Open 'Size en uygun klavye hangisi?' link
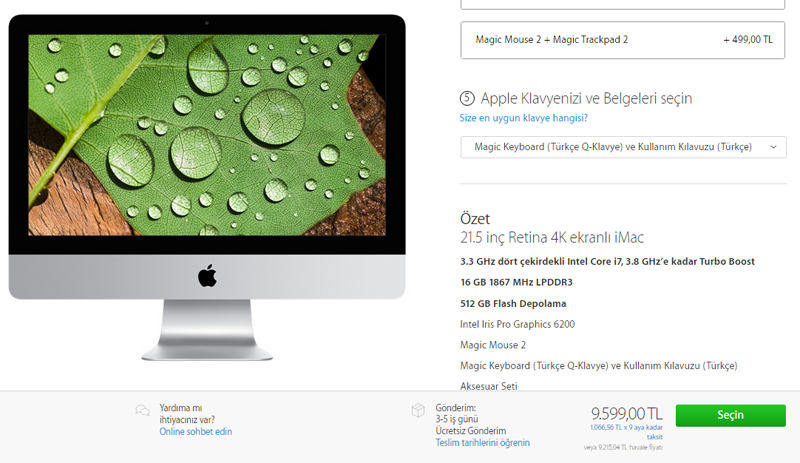This screenshot has width=800, height=463. coord(523,118)
